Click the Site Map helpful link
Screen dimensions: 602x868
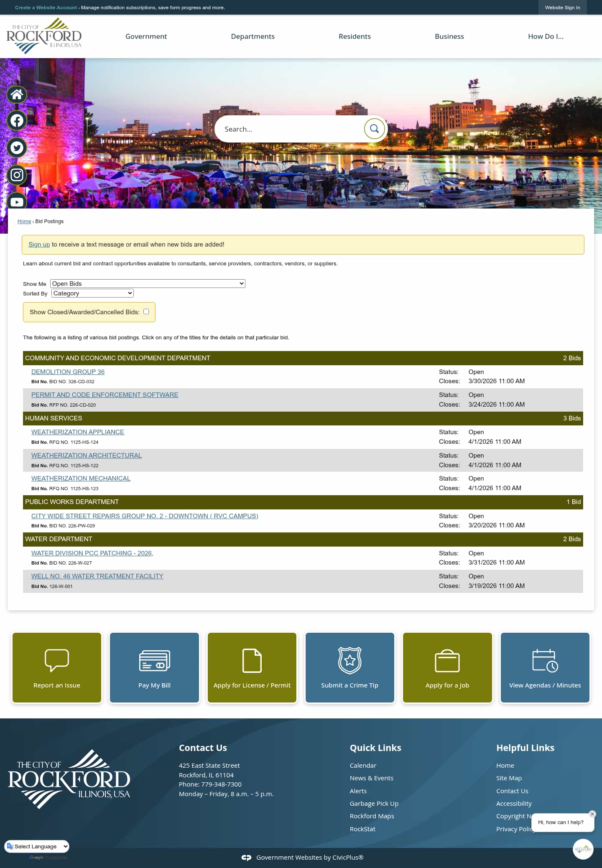509,778
